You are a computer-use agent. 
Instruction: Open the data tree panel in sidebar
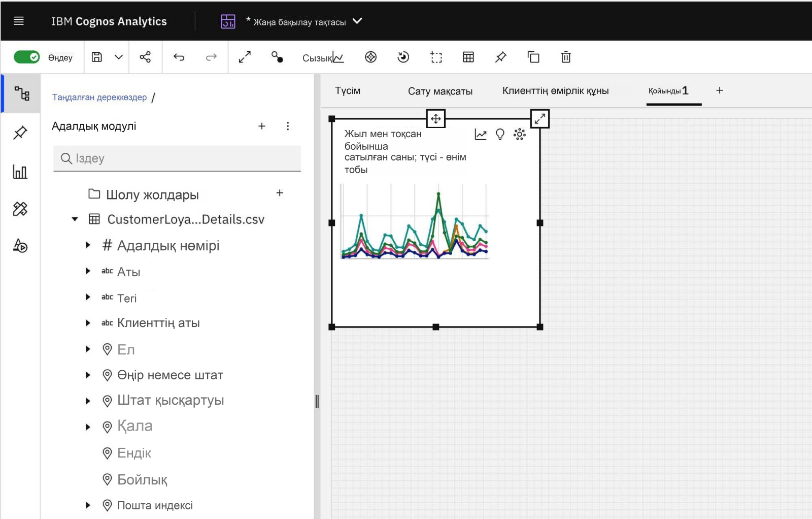(x=21, y=93)
